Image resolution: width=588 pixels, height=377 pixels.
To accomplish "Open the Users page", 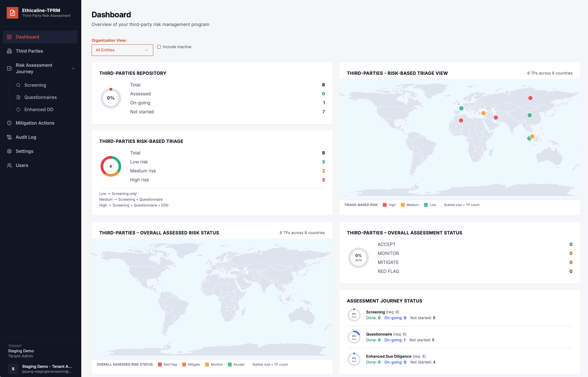I will (x=40, y=166).
